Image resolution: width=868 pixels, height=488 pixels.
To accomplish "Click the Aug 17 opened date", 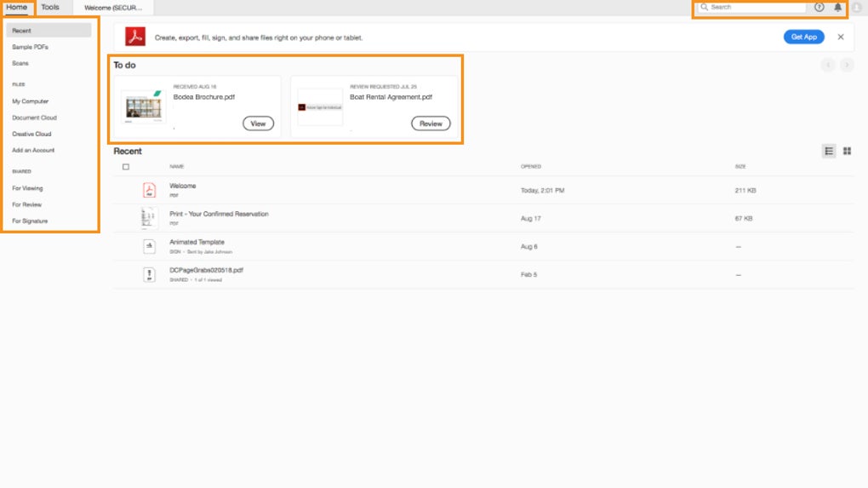I will [x=530, y=218].
